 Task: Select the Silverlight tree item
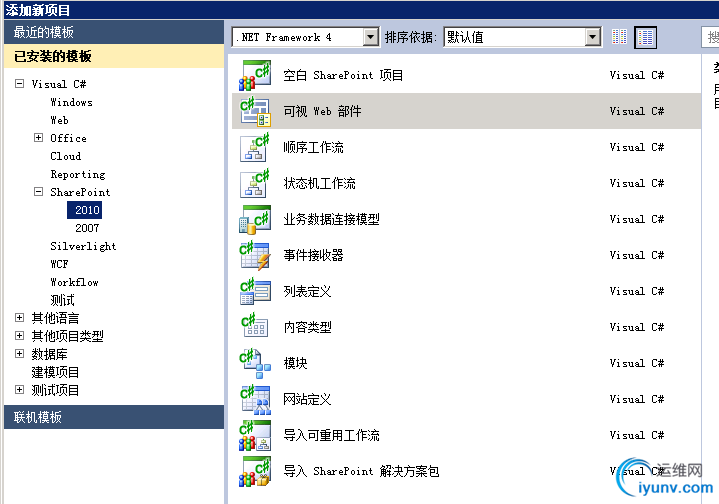point(83,246)
